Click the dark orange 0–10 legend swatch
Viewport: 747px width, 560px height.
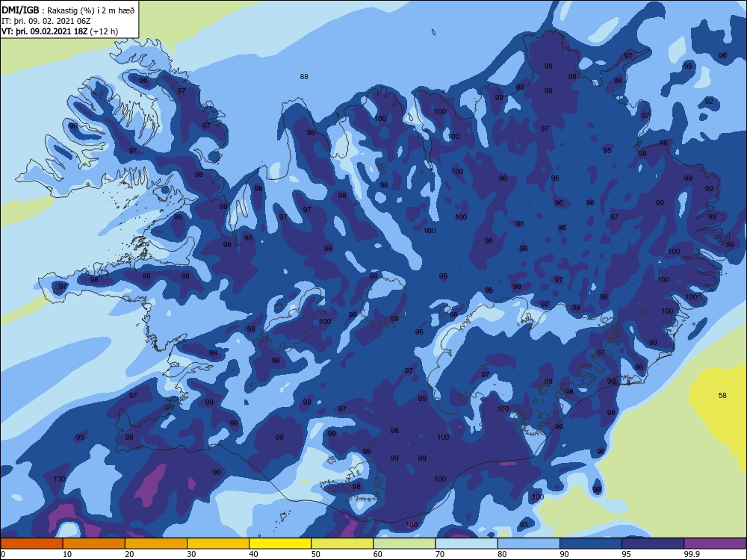click(x=31, y=544)
